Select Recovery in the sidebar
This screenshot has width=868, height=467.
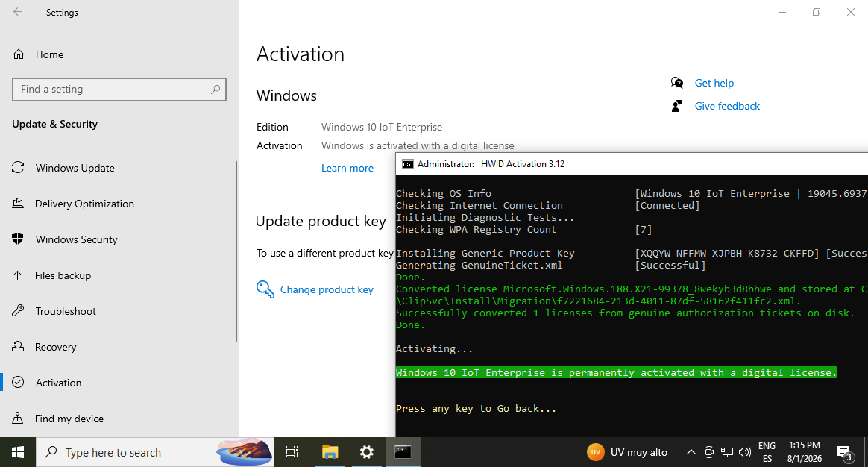point(55,348)
